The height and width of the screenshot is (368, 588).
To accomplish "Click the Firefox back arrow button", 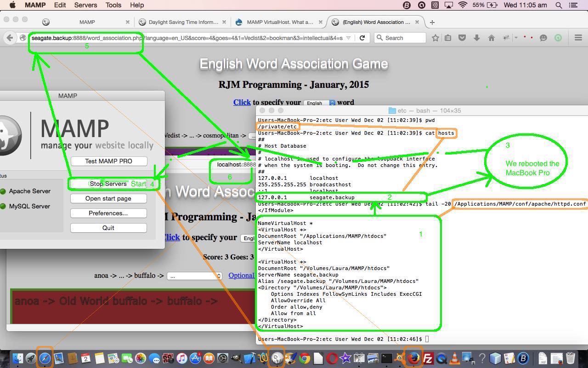I will (10, 38).
